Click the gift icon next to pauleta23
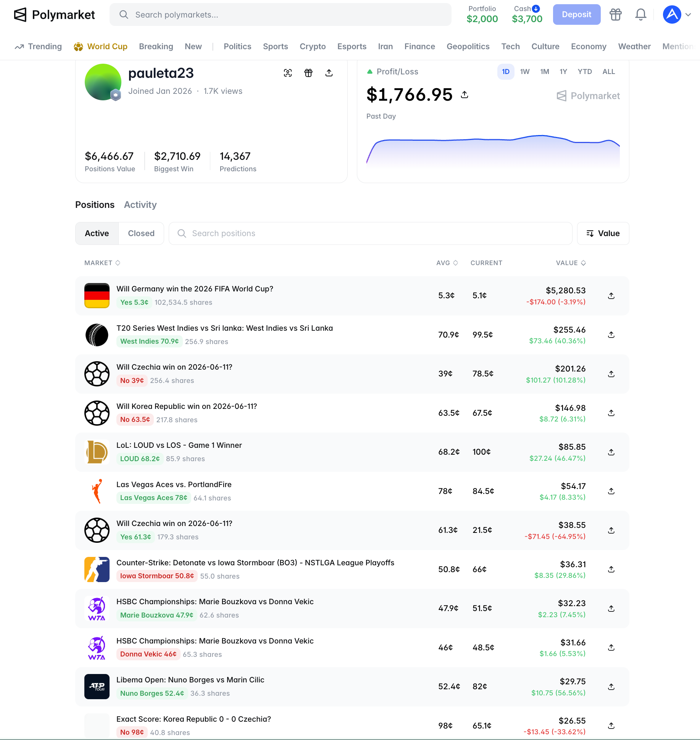This screenshot has height=740, width=700. 308,73
